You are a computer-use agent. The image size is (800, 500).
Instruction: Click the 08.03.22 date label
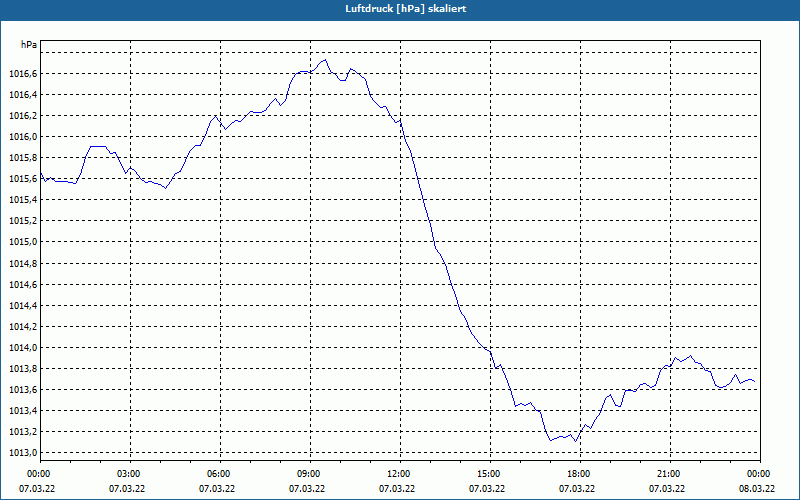757,489
